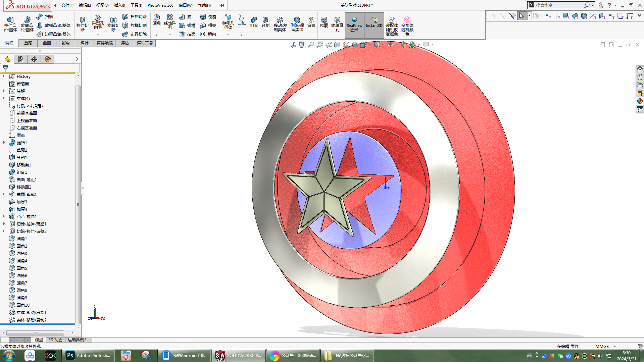Select the 旋转凸台/基体 revolve boss tool

pyautogui.click(x=27, y=24)
